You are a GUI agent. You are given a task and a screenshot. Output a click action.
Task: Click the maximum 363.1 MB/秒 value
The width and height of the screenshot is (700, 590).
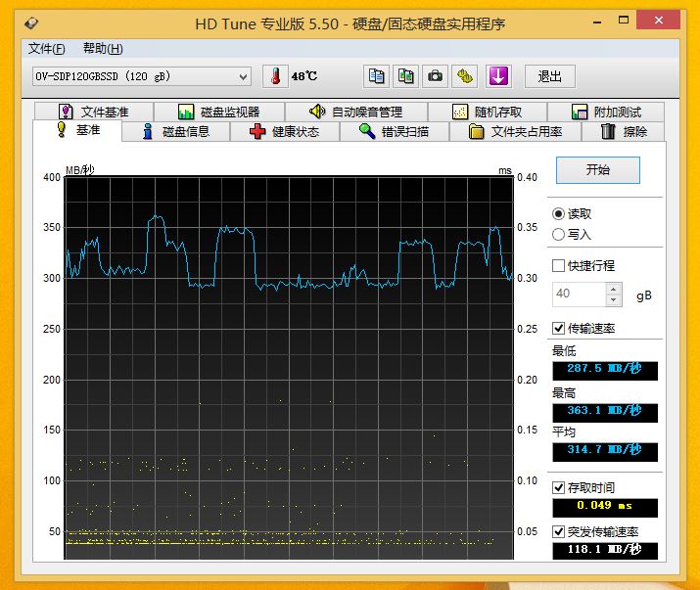[605, 412]
